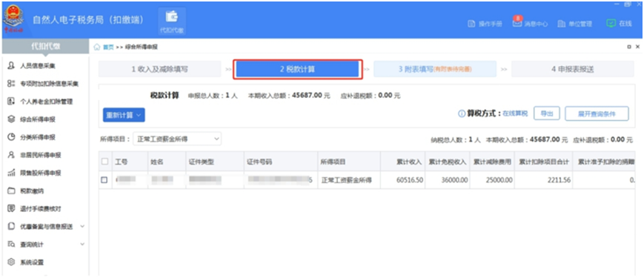
Task: Open the 所得项目 combo box
Action: coord(177,139)
